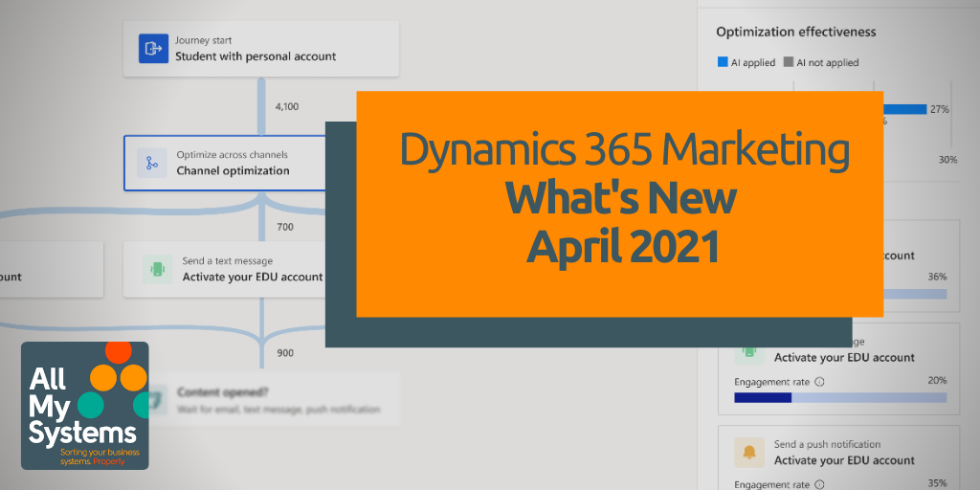Click the 36% engagement rate bar
The image size is (980, 490).
915,294
